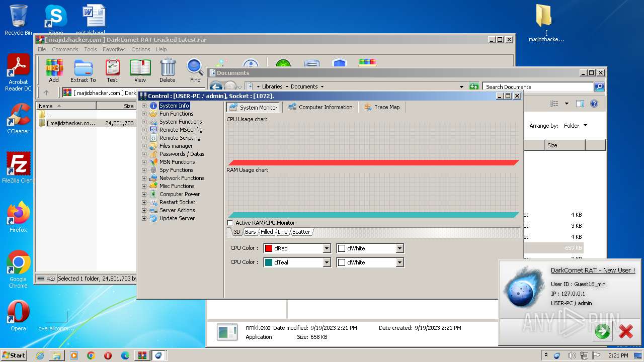644x362 pixels.
Task: Expand Network Functions tree node
Action: coord(144,178)
